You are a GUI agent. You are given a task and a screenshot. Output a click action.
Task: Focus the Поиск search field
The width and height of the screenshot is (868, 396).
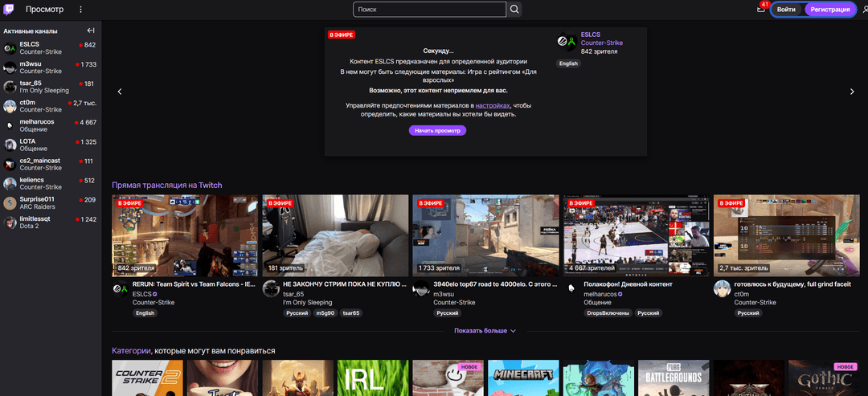tap(429, 10)
